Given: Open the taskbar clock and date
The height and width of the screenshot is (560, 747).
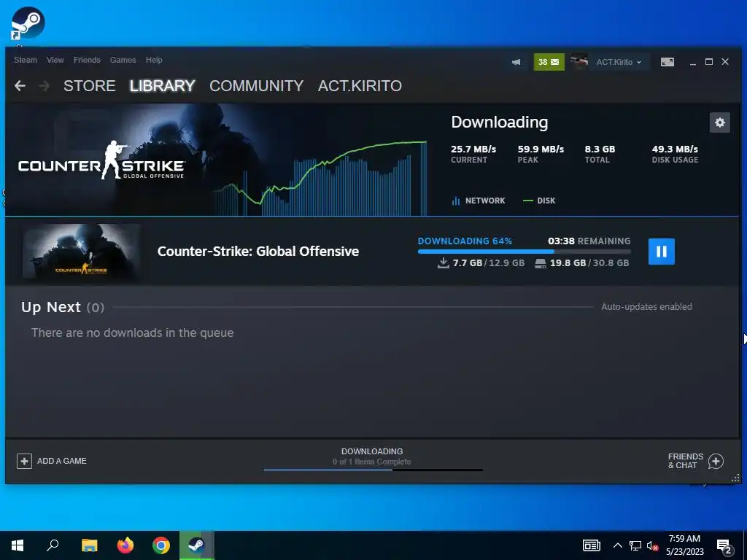Looking at the screenshot, I should pos(684,545).
